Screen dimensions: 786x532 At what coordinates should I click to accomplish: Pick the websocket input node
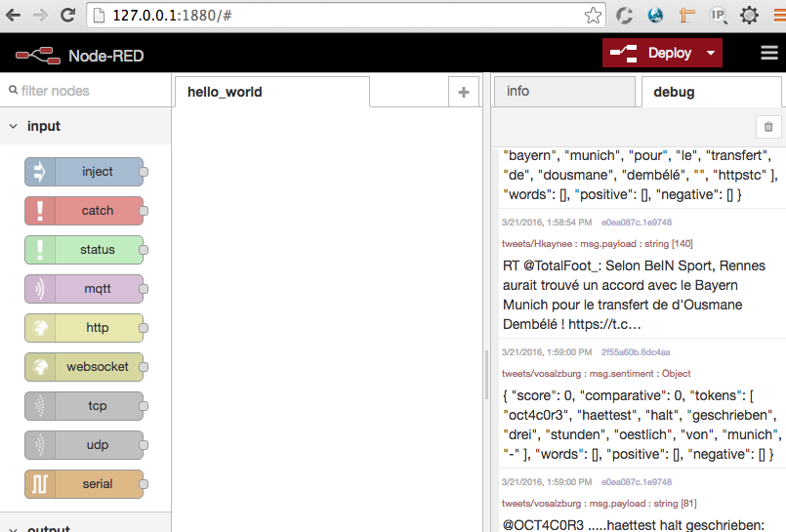[84, 367]
